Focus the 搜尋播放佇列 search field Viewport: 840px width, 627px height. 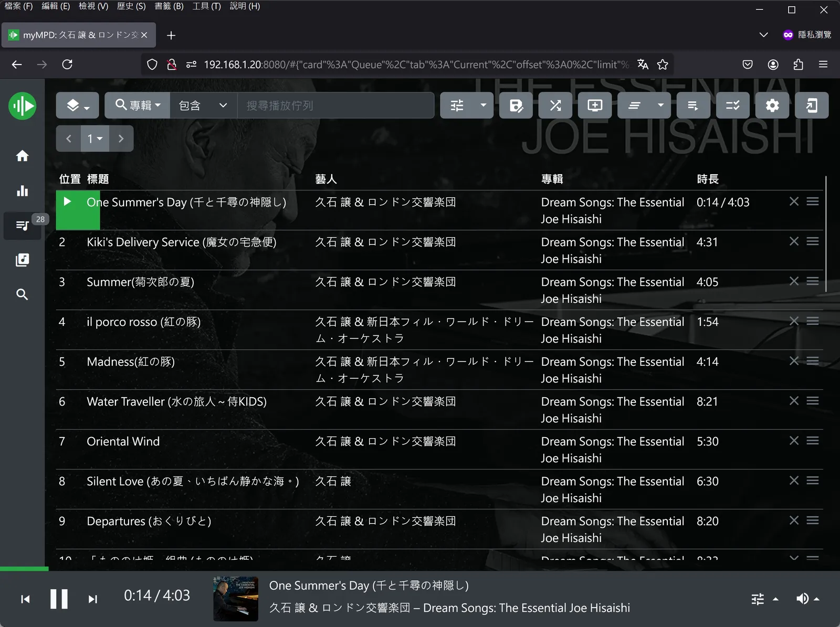tap(335, 105)
